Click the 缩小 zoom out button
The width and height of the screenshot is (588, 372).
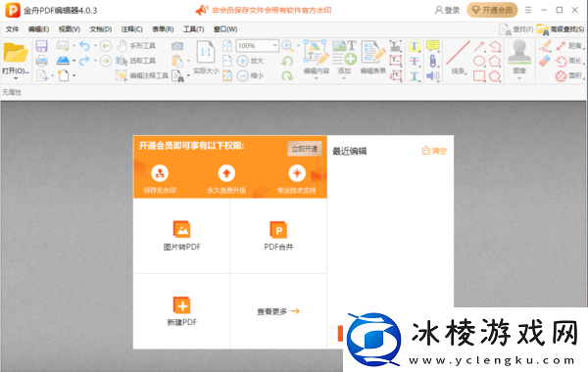click(x=250, y=75)
